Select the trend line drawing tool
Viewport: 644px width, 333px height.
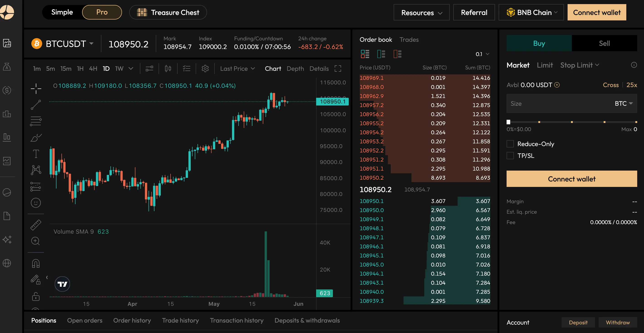36,105
